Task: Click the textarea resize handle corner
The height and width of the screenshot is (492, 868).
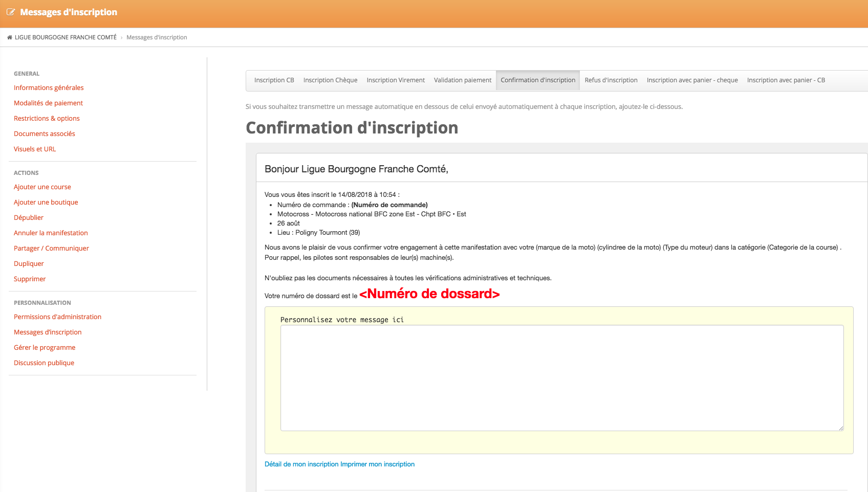Action: point(841,428)
